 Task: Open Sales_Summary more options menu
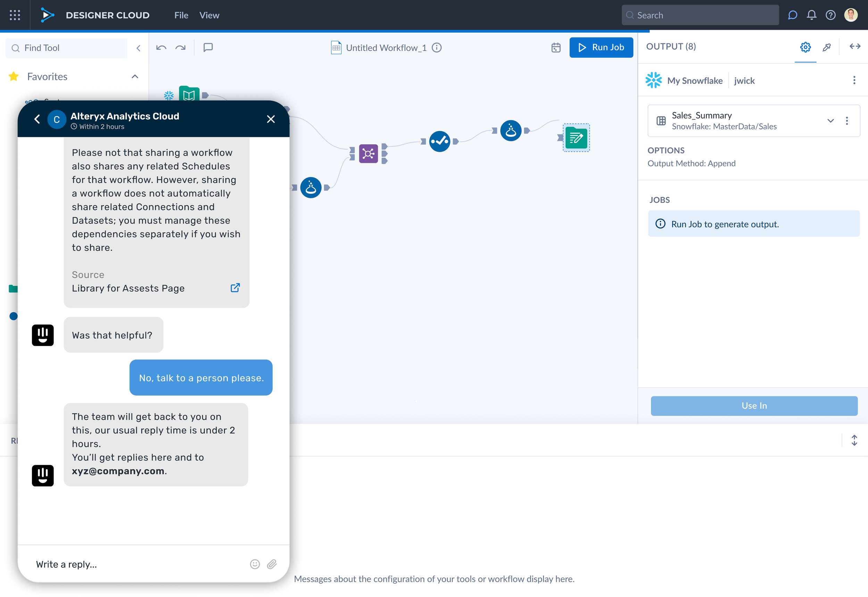tap(847, 121)
